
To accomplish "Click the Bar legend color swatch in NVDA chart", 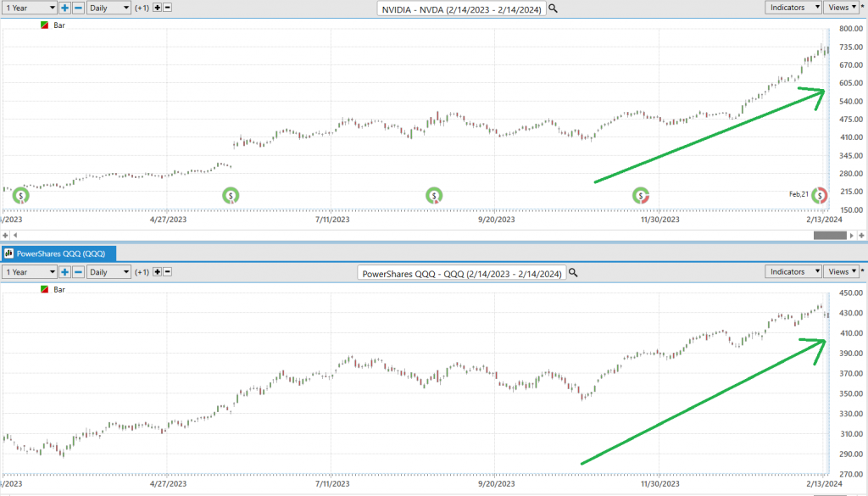I will coord(45,25).
